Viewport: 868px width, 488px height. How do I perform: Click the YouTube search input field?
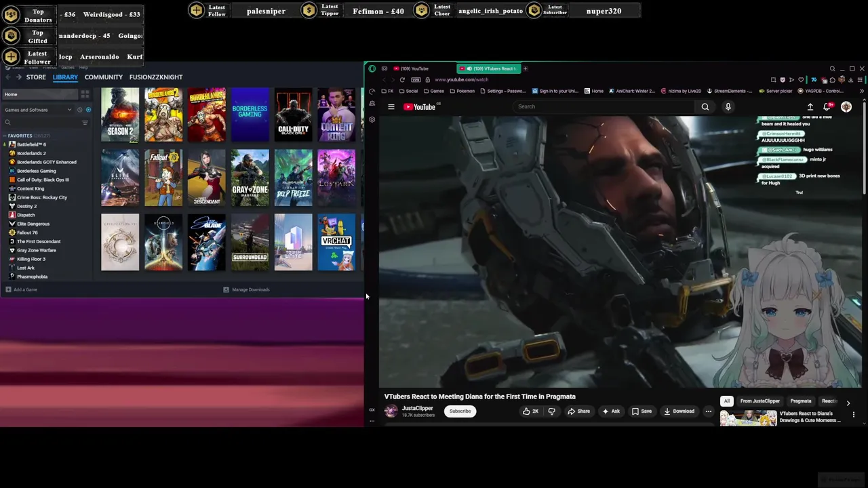pyautogui.click(x=604, y=106)
